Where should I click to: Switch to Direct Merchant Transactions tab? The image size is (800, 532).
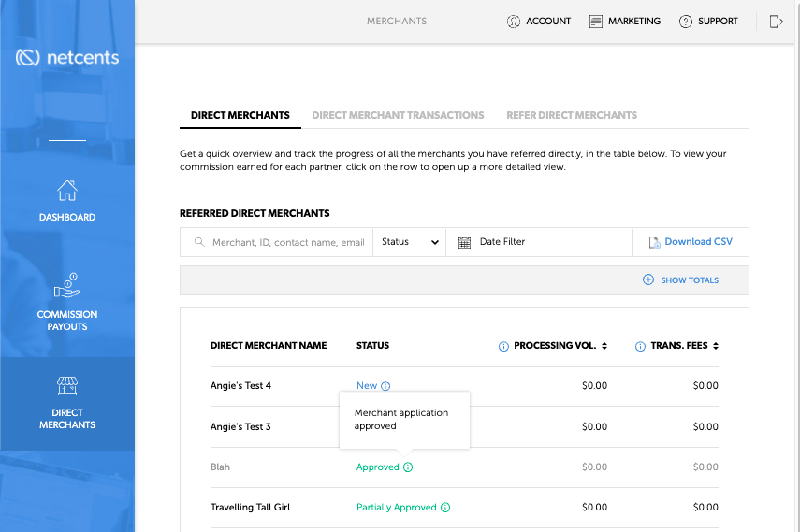(398, 115)
